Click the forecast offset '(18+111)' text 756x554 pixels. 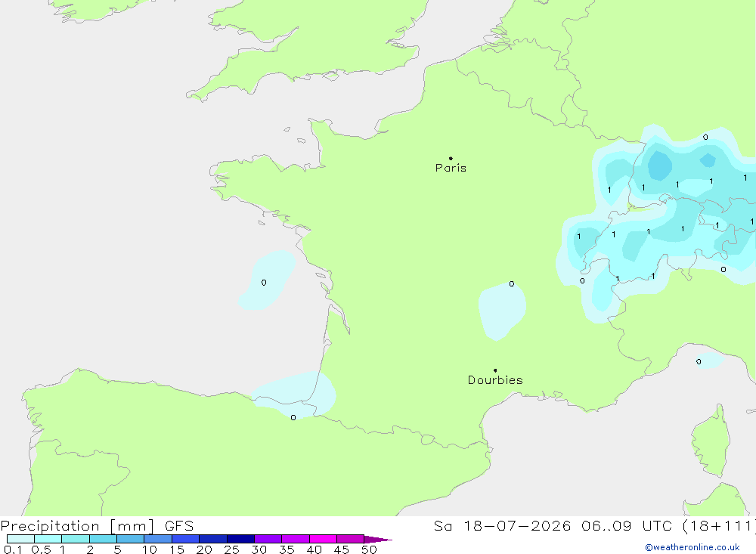720,526
